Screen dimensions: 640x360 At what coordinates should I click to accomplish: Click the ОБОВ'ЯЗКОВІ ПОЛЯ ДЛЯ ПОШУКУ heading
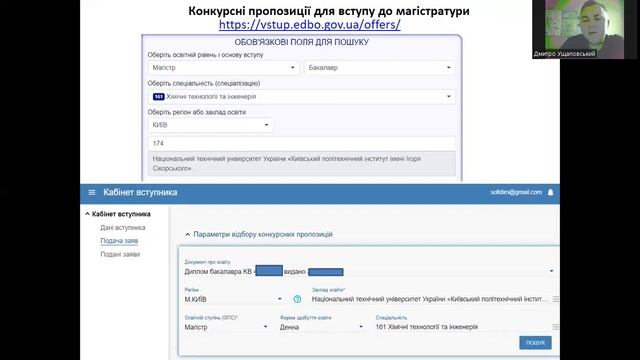coord(302,42)
